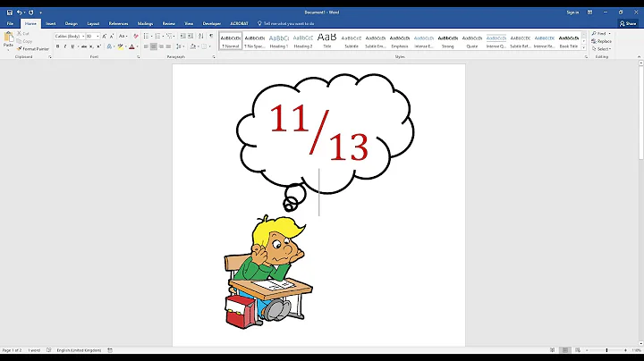
Task: Switch to the Developer tab
Action: tap(211, 23)
